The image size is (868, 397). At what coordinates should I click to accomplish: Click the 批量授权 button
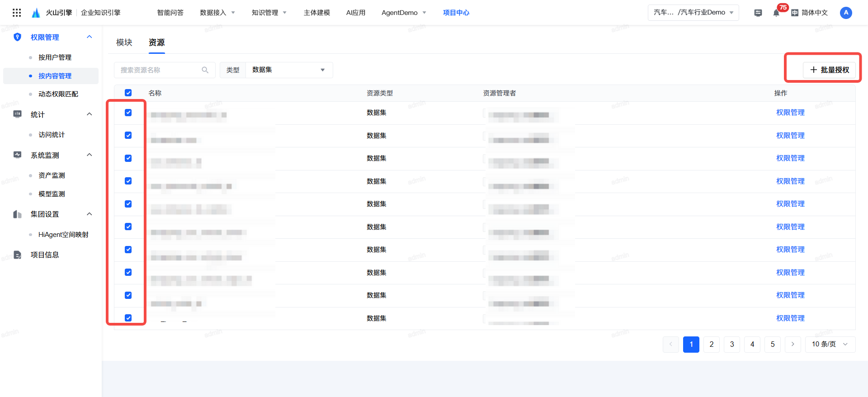point(829,70)
